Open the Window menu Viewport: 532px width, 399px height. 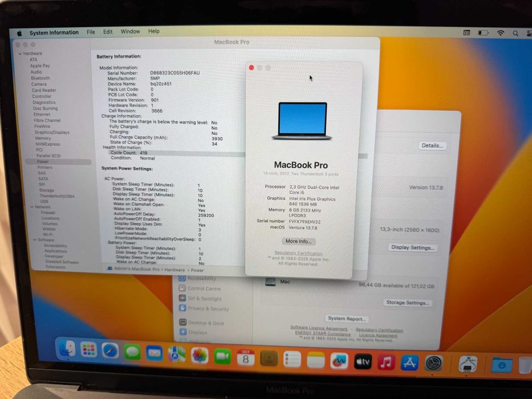click(x=130, y=31)
